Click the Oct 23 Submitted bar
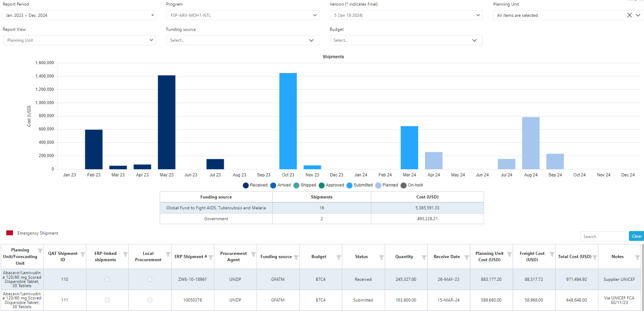Screen dimensions: 644x311 point(288,121)
